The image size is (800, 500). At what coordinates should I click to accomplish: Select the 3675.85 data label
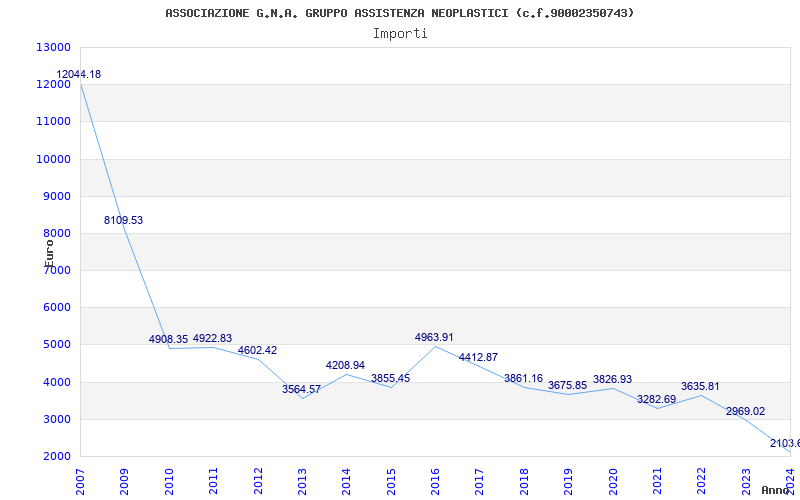567,385
